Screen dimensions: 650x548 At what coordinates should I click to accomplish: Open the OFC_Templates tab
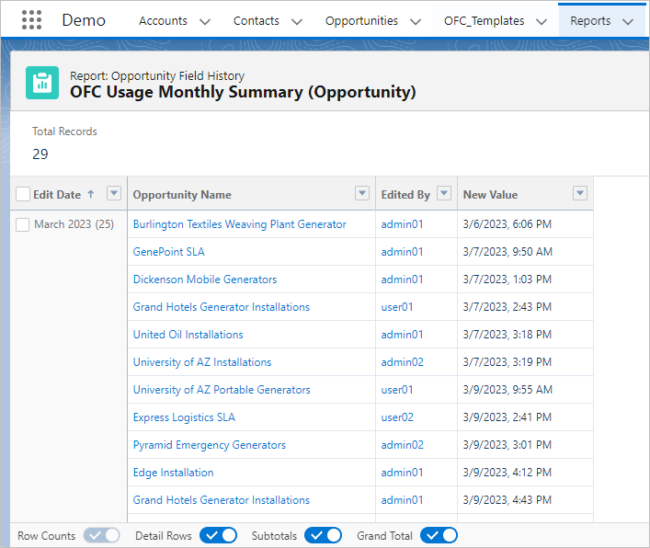[484, 21]
